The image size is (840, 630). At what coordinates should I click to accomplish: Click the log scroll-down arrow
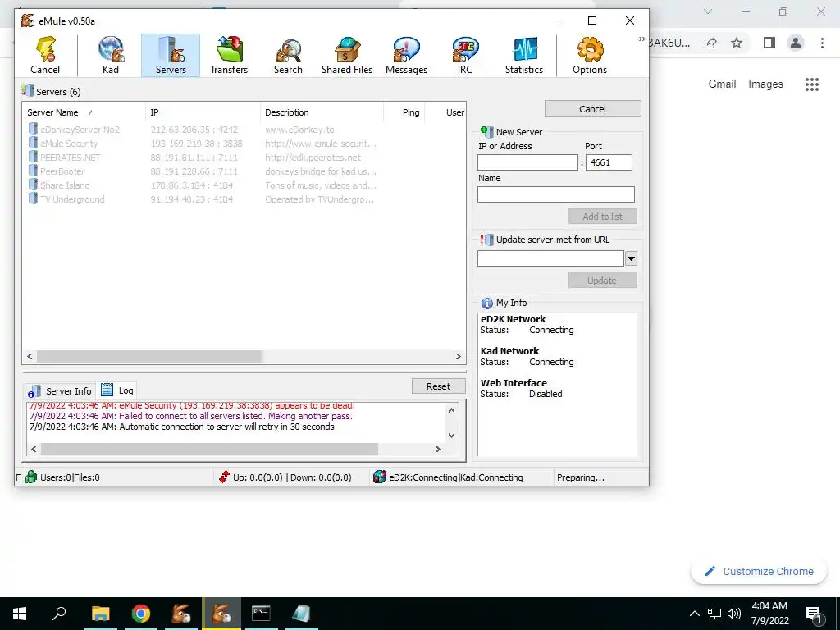coord(451,435)
